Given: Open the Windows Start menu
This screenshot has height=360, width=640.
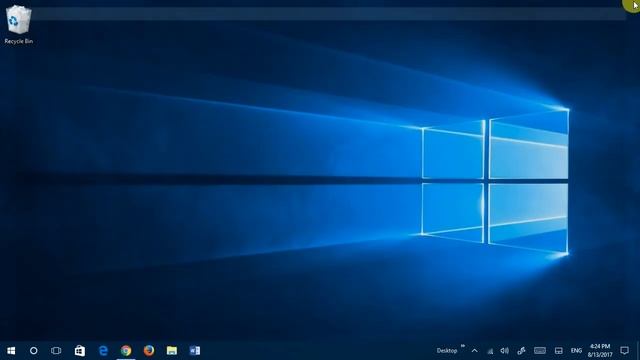Looking at the screenshot, I should click(x=11, y=351).
